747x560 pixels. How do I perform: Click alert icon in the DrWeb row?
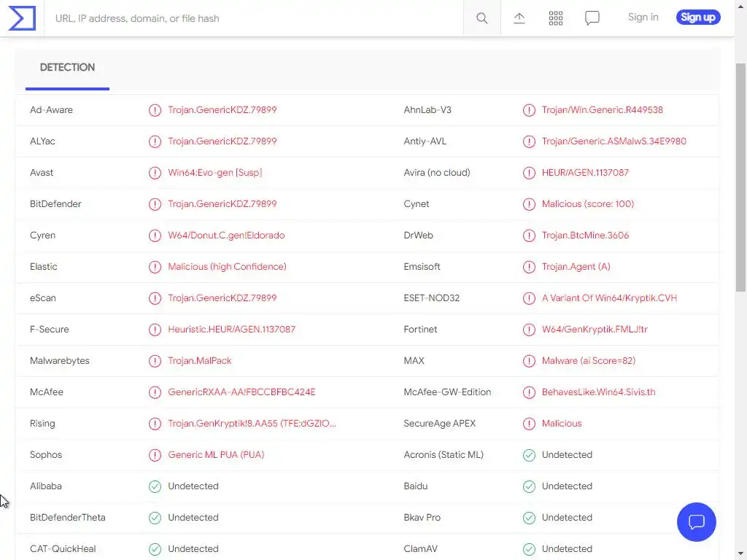click(x=529, y=236)
